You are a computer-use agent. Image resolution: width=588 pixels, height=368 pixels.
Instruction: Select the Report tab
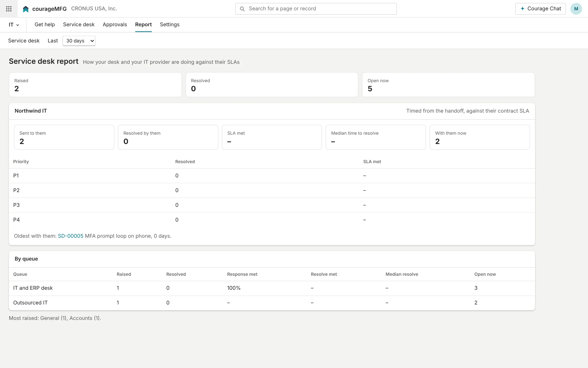click(143, 25)
